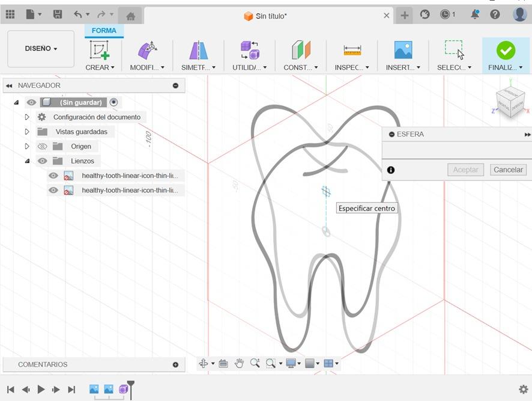Open the SIMETRÍA dropdown menu
532x401 pixels.
tap(199, 67)
